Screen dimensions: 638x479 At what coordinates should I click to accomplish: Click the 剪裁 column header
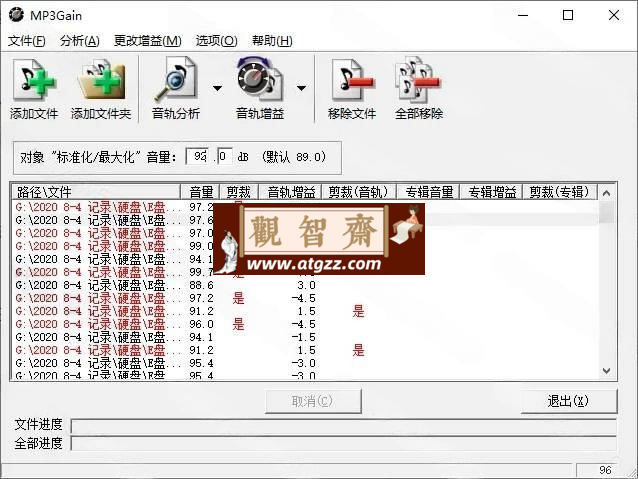239,192
